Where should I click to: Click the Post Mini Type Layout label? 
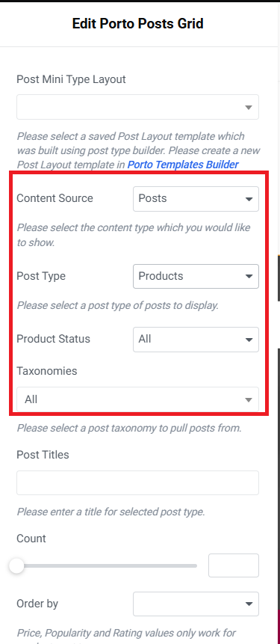tap(71, 79)
